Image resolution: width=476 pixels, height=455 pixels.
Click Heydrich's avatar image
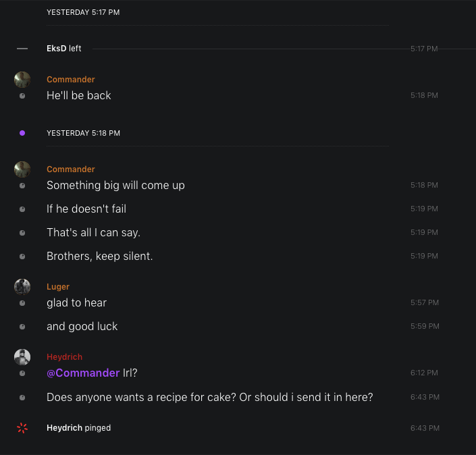click(22, 357)
